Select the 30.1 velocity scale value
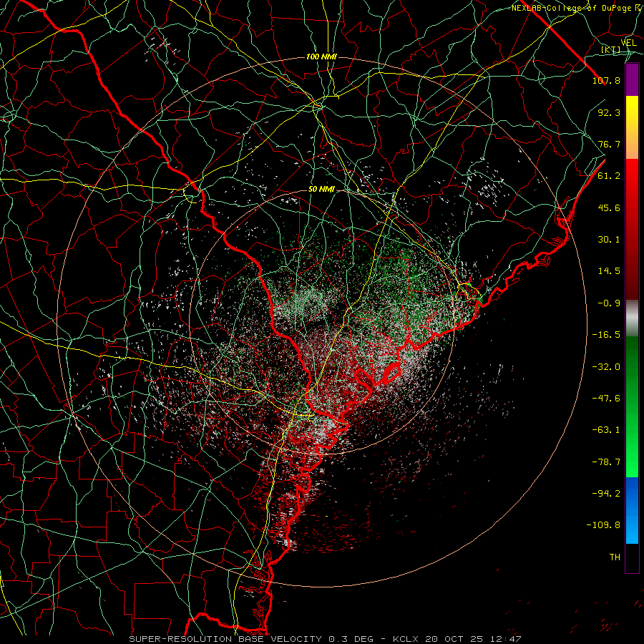Screen dimensions: 644x644 pyautogui.click(x=609, y=240)
